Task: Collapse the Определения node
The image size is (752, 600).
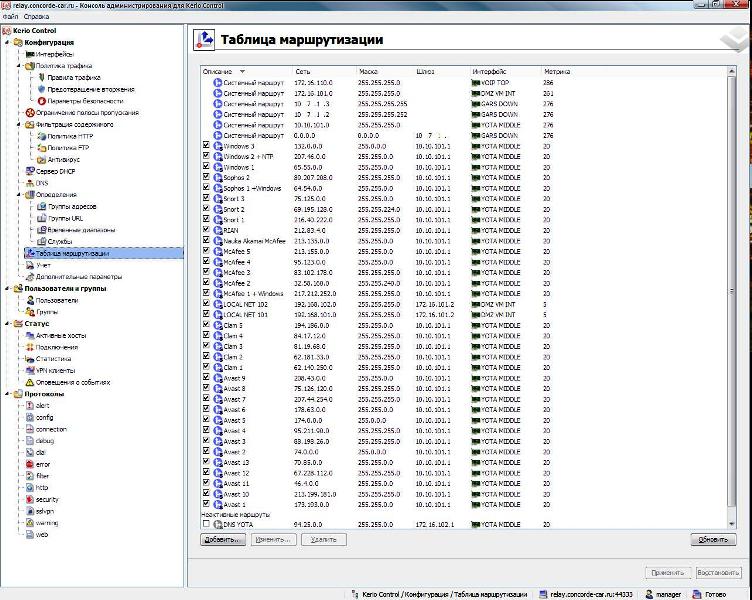Action: point(19,195)
